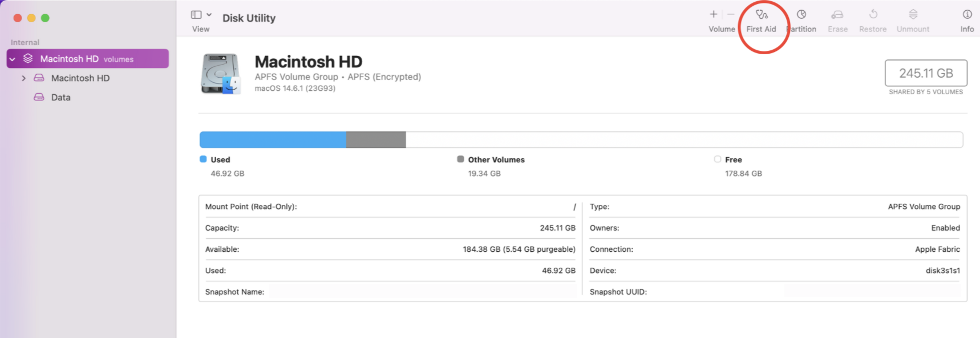This screenshot has height=338, width=980.
Task: Remove the volume with the minus icon
Action: [x=731, y=14]
